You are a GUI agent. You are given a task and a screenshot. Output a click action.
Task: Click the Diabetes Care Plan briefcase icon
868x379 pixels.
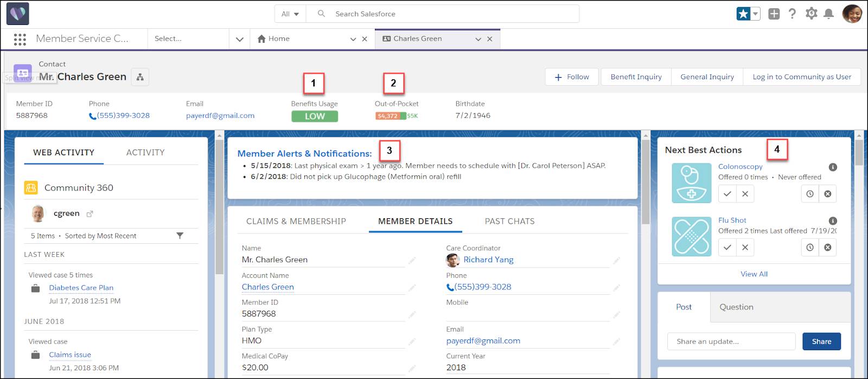pyautogui.click(x=36, y=288)
